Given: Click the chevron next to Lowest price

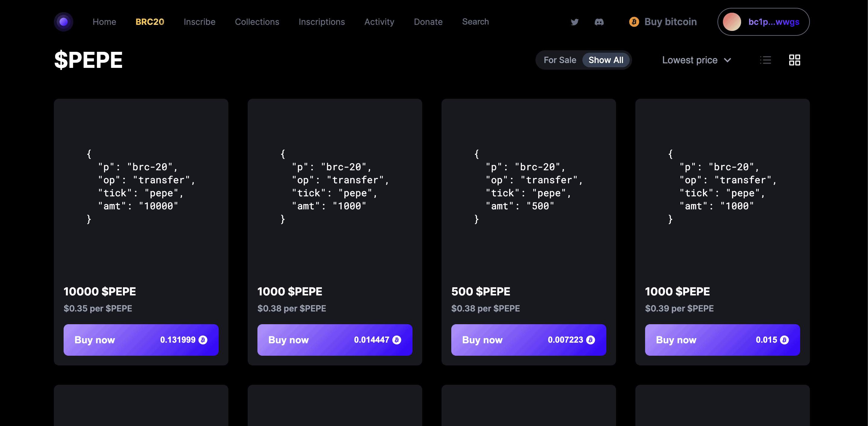Looking at the screenshot, I should 727,60.
